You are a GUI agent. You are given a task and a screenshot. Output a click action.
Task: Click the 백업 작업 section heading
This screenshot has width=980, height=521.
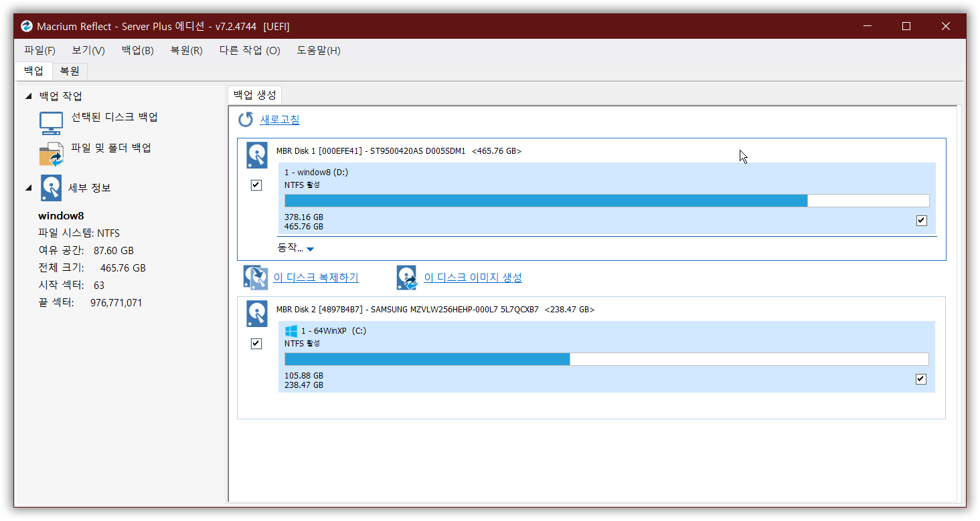[61, 96]
